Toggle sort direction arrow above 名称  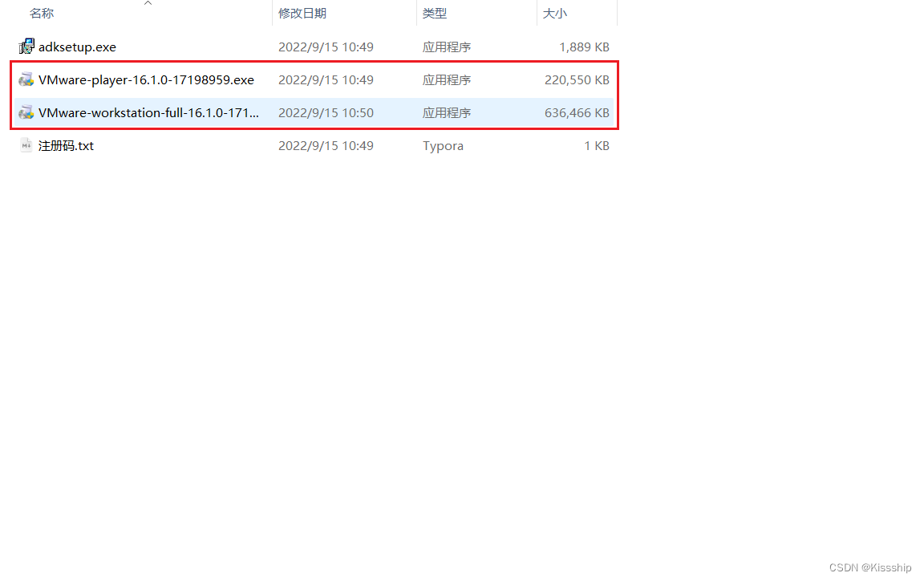pos(148,3)
